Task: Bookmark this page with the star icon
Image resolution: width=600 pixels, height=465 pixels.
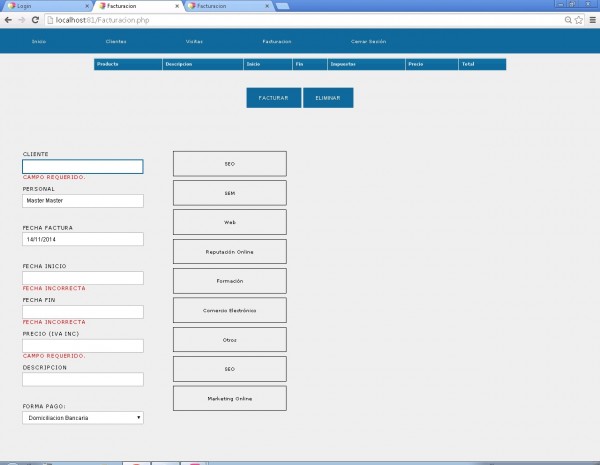Action: click(x=579, y=20)
